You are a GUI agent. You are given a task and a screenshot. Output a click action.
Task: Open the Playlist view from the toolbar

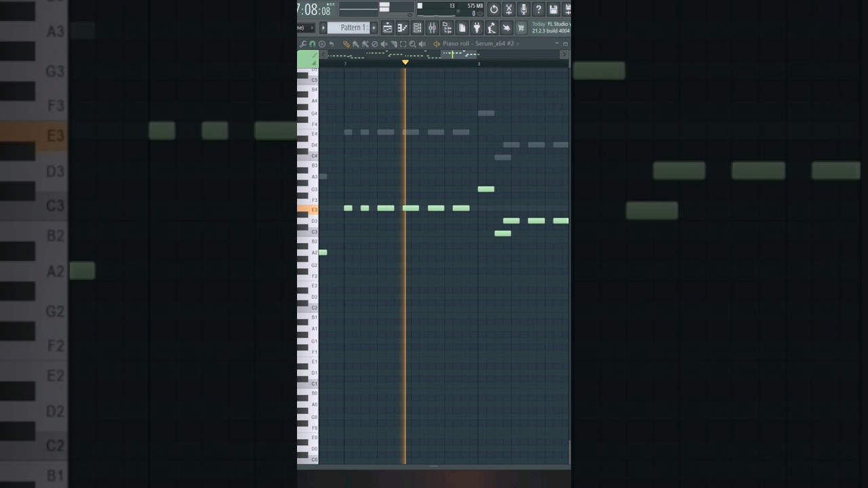387,28
